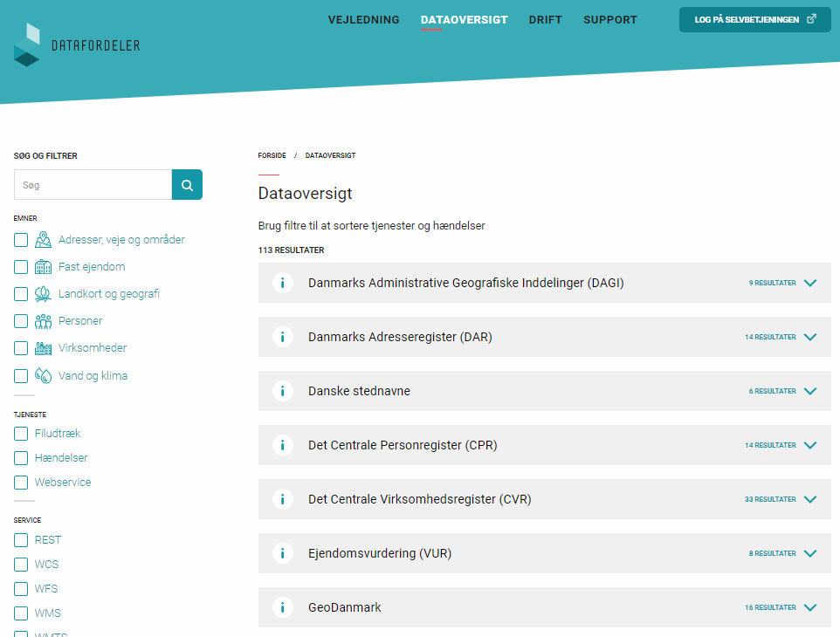The height and width of the screenshot is (637, 840).
Task: Click the info icon for Ejendomsvurdering (VUR)
Action: [x=282, y=553]
